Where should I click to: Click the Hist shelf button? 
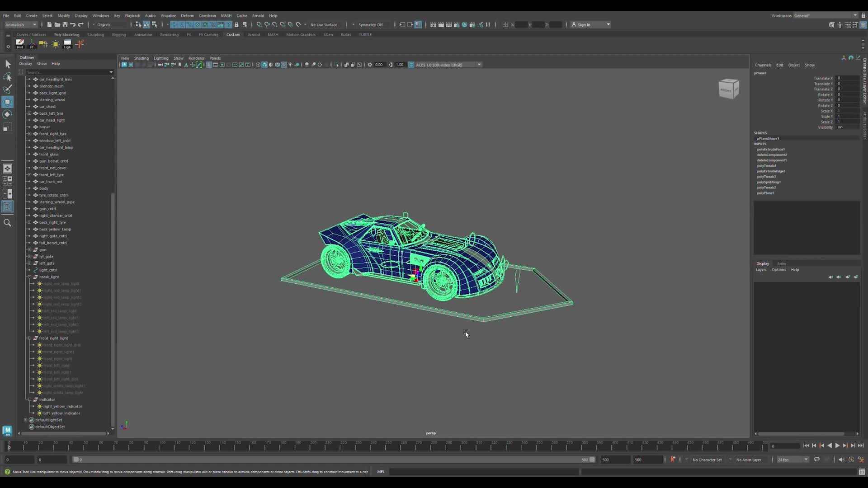[20, 43]
